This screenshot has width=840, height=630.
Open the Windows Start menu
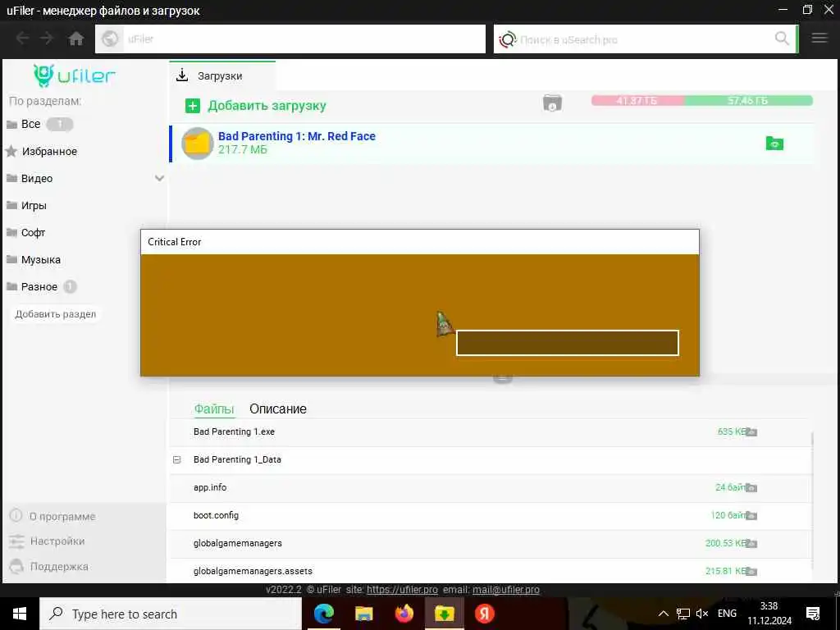(20, 614)
